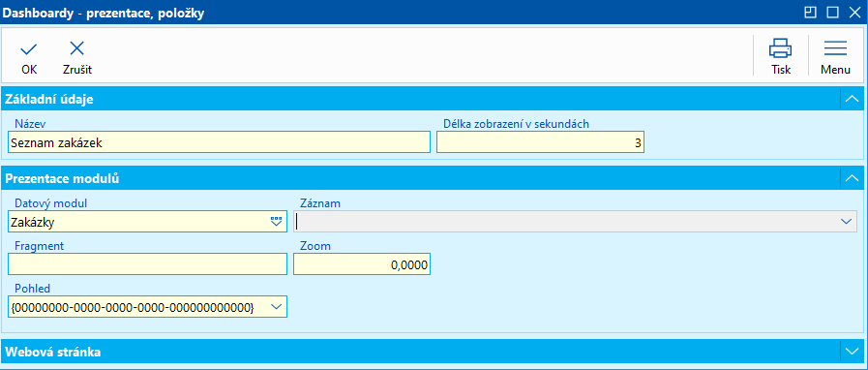The width and height of the screenshot is (868, 370).
Task: Maximize the Dashboardy window
Action: coord(832,12)
